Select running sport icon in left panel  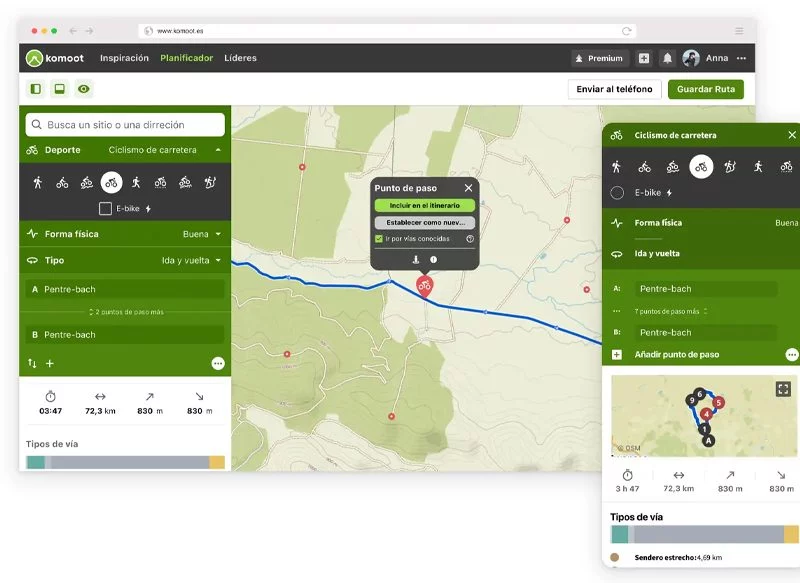135,182
